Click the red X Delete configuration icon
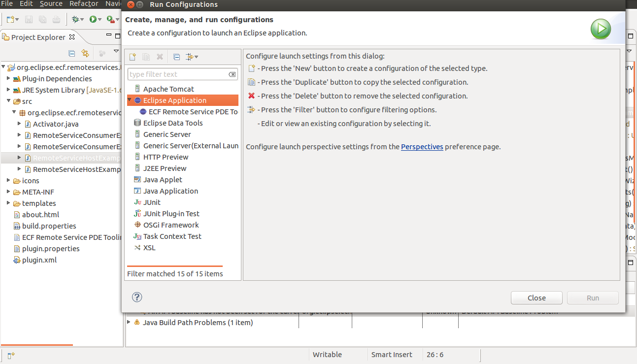Screen dimensions: 637x364 tap(160, 57)
